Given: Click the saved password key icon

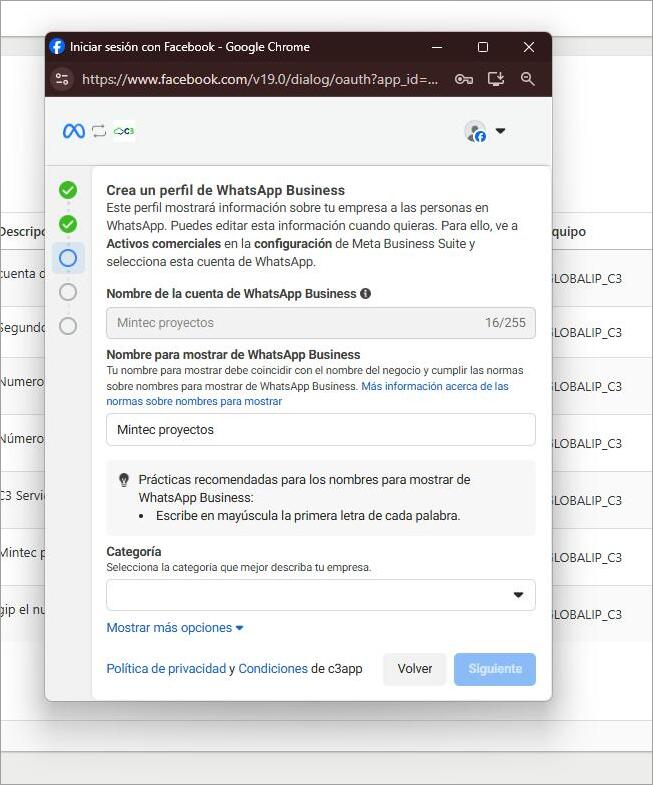Looking at the screenshot, I should pyautogui.click(x=464, y=79).
